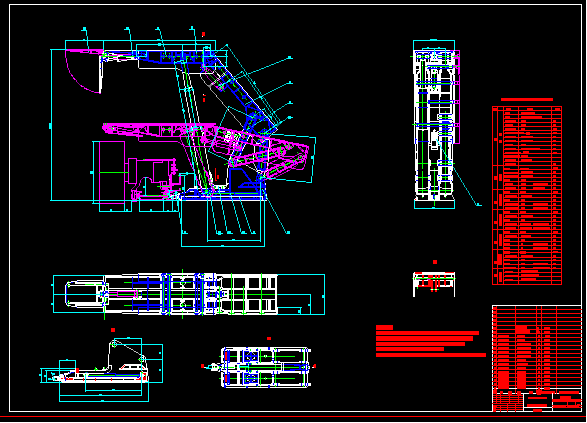Screen dimensions: 587x423
Task: Click the red technical notes text block
Action: pos(431,341)
